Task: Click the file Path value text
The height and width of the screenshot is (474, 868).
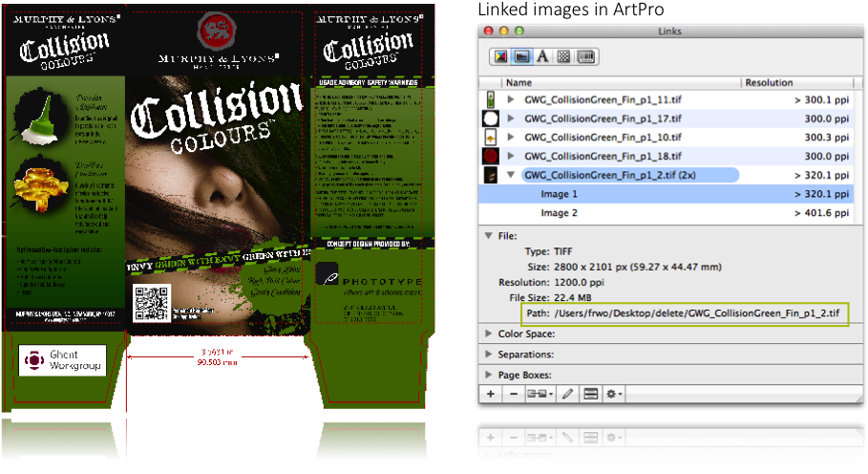Action: [697, 313]
